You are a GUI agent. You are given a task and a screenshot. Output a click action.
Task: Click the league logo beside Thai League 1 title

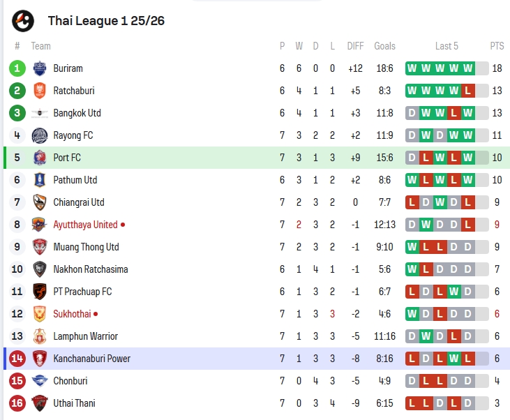[23, 21]
